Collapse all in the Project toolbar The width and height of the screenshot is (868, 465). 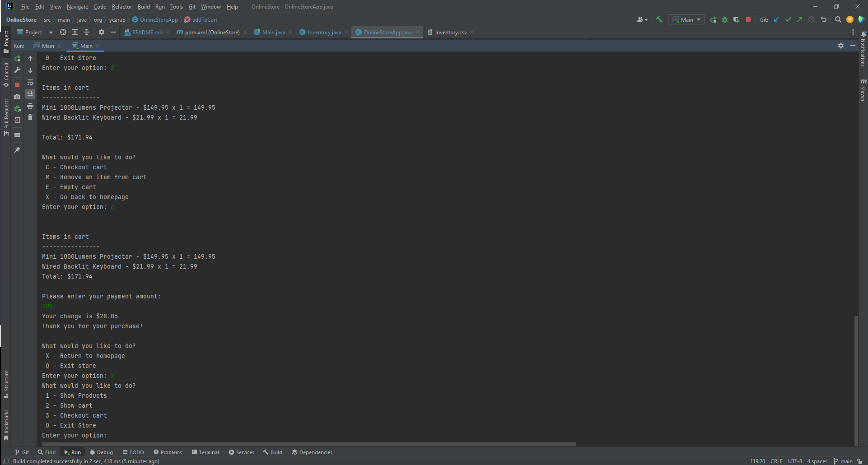(87, 32)
